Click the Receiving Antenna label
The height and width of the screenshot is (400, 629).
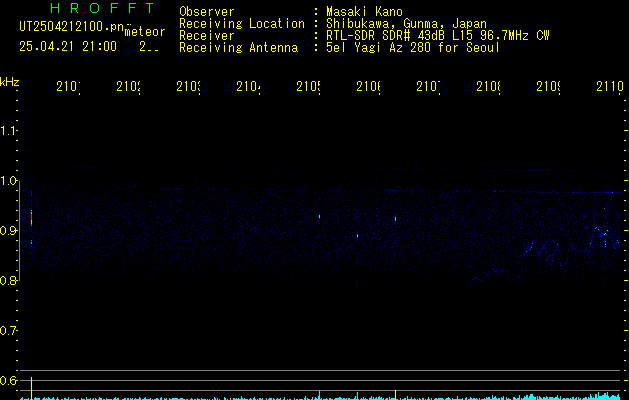[238, 48]
